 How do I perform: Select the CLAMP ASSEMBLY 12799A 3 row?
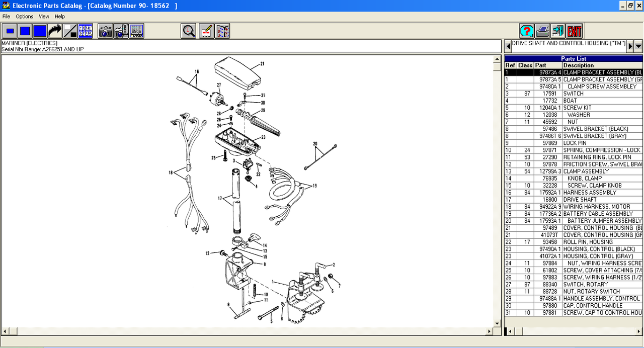pos(574,171)
